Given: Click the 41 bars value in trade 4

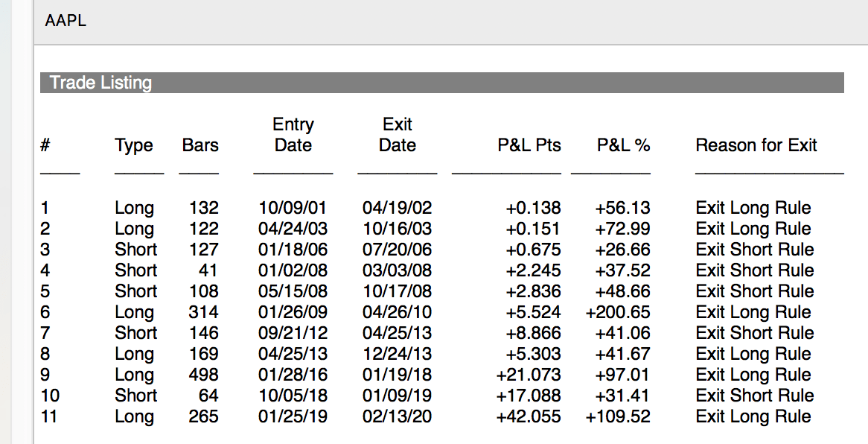Looking at the screenshot, I should (x=208, y=270).
